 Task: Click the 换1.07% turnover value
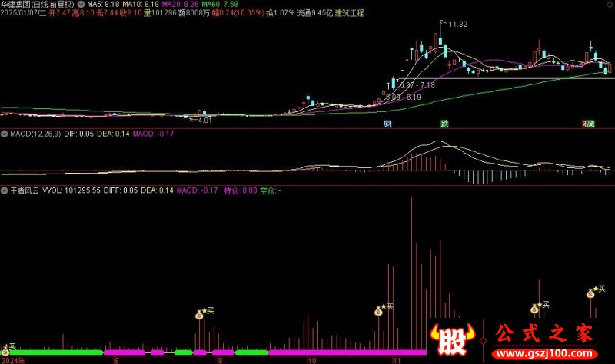coord(280,13)
